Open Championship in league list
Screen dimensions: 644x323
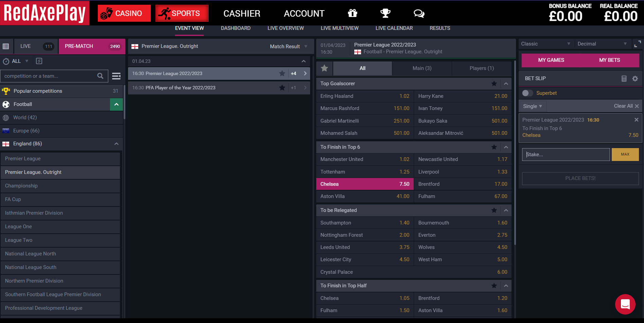click(60, 186)
